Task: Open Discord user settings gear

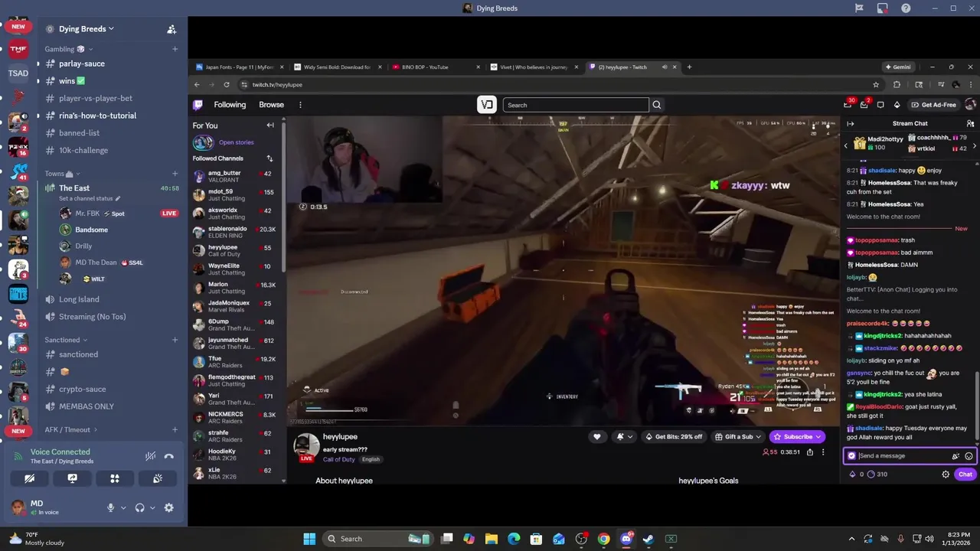Action: click(x=168, y=507)
